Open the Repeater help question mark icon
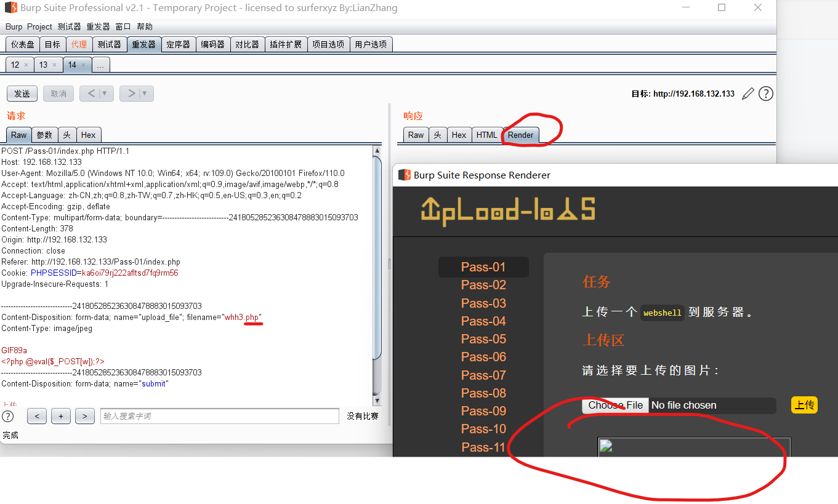 click(765, 94)
